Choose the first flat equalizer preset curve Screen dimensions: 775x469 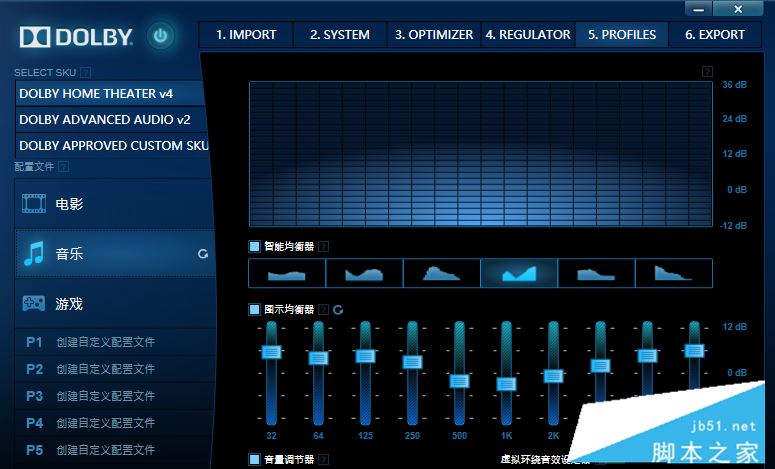point(287,273)
